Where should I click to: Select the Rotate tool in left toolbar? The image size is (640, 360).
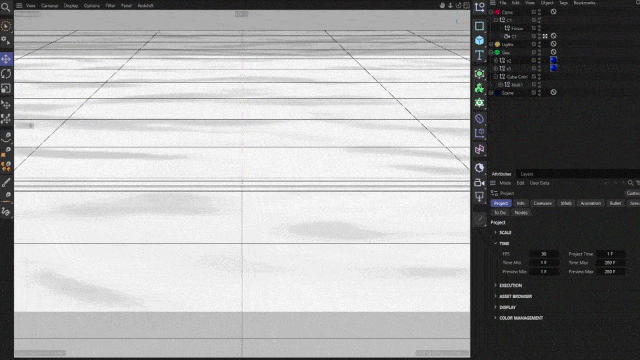[6, 74]
